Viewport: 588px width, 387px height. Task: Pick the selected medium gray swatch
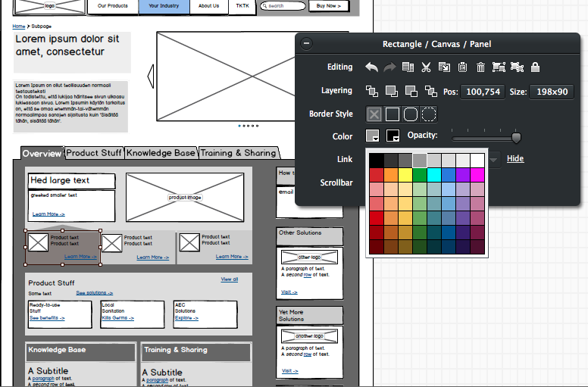[420, 161]
